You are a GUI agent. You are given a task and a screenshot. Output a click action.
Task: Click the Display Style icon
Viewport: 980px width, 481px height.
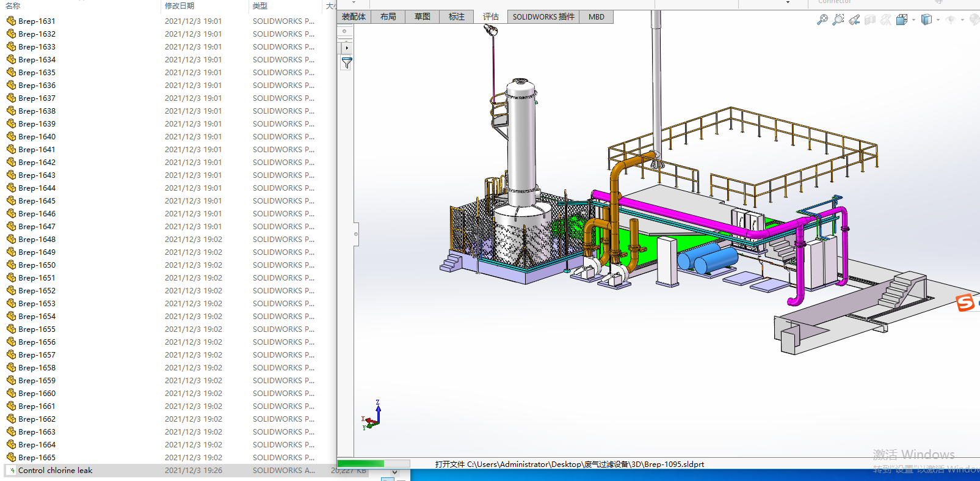926,20
